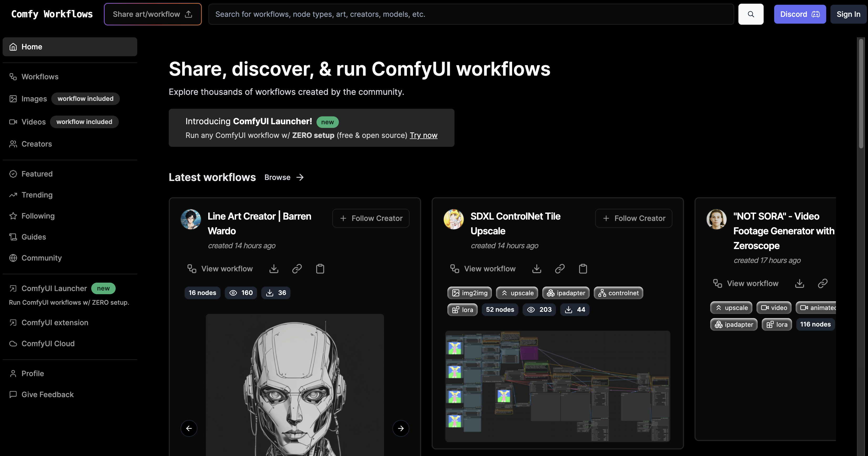Copy link for NOT SORA workflow
Image resolution: width=868 pixels, height=456 pixels.
[x=823, y=284]
